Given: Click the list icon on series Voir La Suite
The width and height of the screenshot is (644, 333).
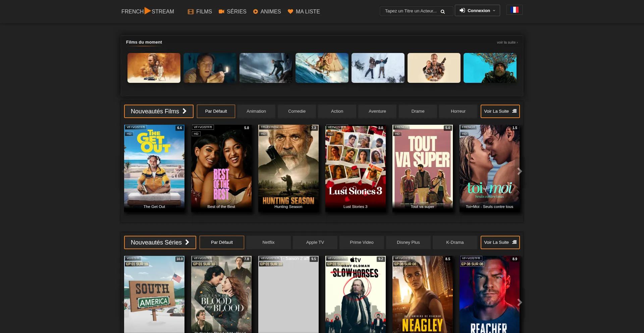Looking at the screenshot, I should click(x=514, y=242).
